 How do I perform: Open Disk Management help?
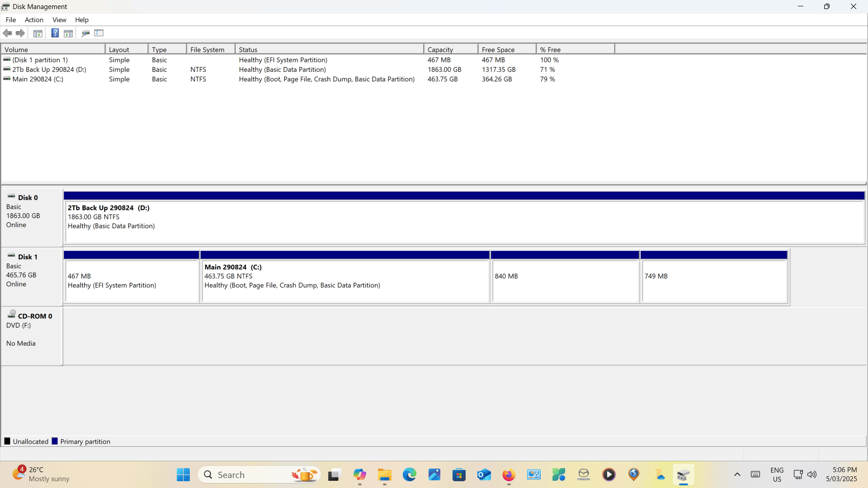55,33
